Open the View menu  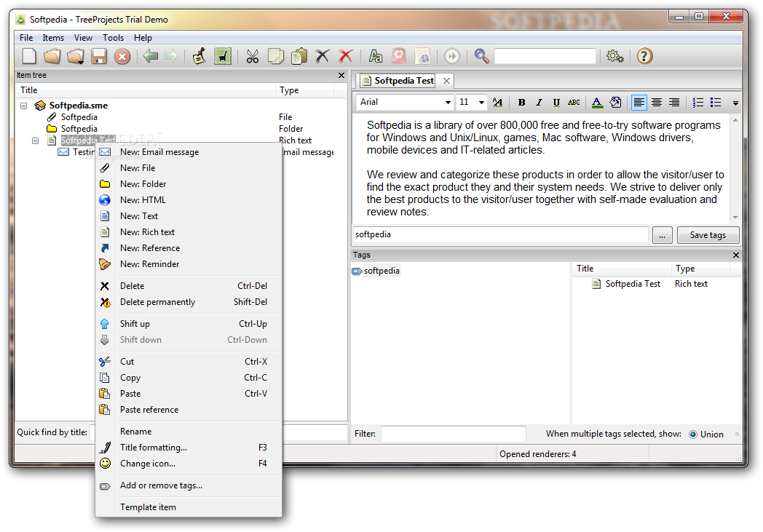[x=83, y=37]
